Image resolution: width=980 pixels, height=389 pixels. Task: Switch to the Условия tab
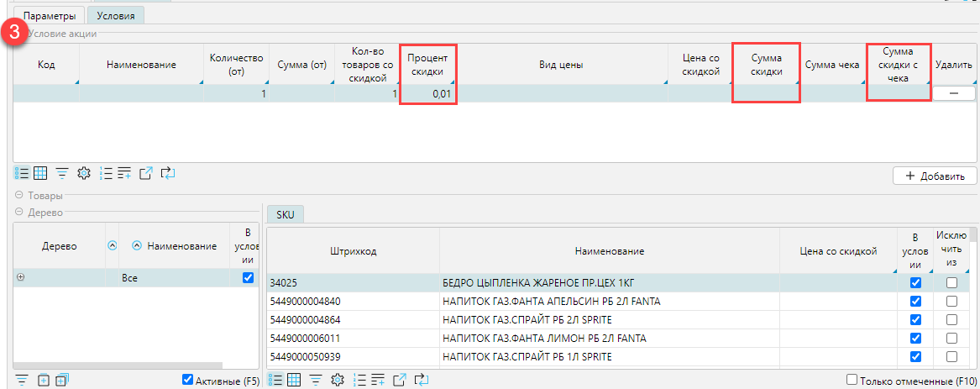(116, 15)
